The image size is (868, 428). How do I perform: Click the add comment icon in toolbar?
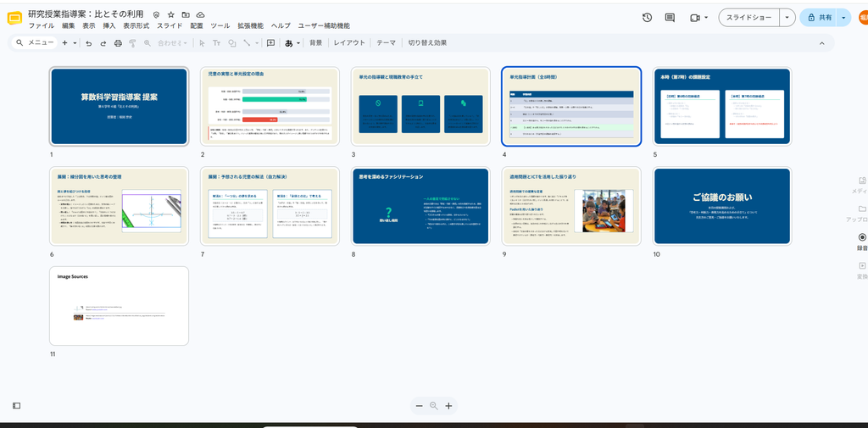270,42
